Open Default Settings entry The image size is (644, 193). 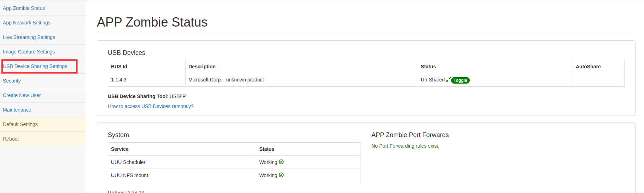point(20,124)
